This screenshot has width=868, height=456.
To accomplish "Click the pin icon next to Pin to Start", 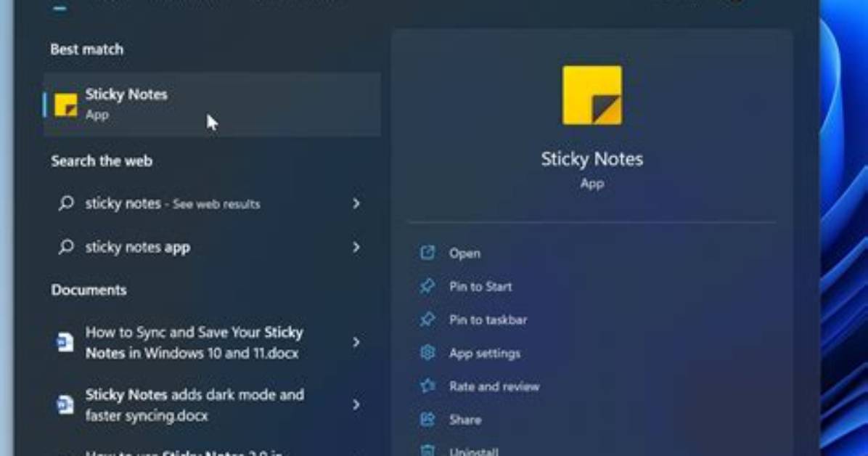I will tap(427, 286).
